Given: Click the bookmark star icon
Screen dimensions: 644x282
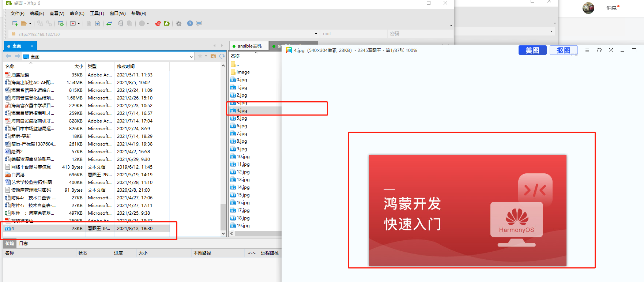Looking at the screenshot, I should click(200, 56).
